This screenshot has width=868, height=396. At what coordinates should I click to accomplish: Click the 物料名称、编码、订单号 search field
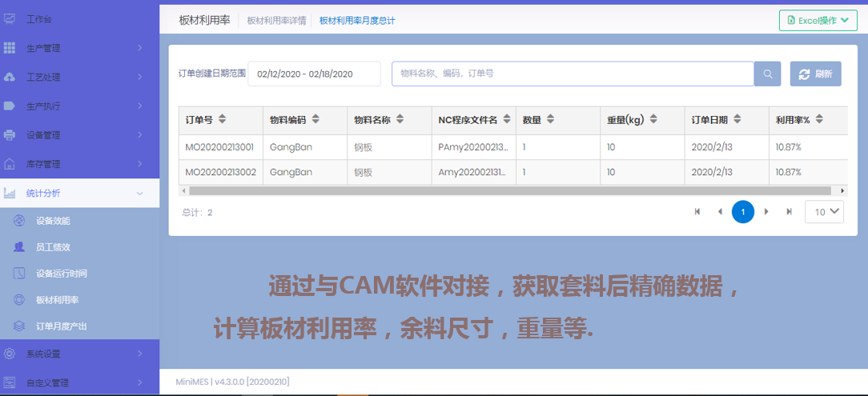coord(572,74)
